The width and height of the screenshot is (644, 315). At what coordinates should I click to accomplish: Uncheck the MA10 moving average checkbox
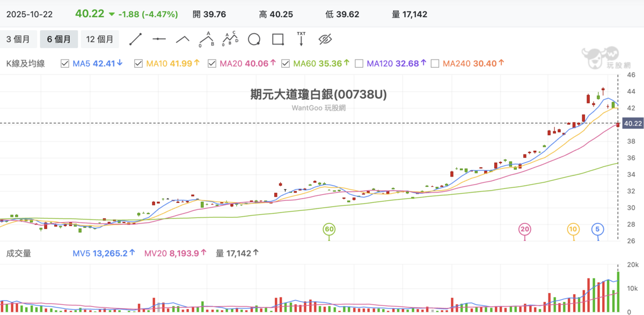click(138, 63)
